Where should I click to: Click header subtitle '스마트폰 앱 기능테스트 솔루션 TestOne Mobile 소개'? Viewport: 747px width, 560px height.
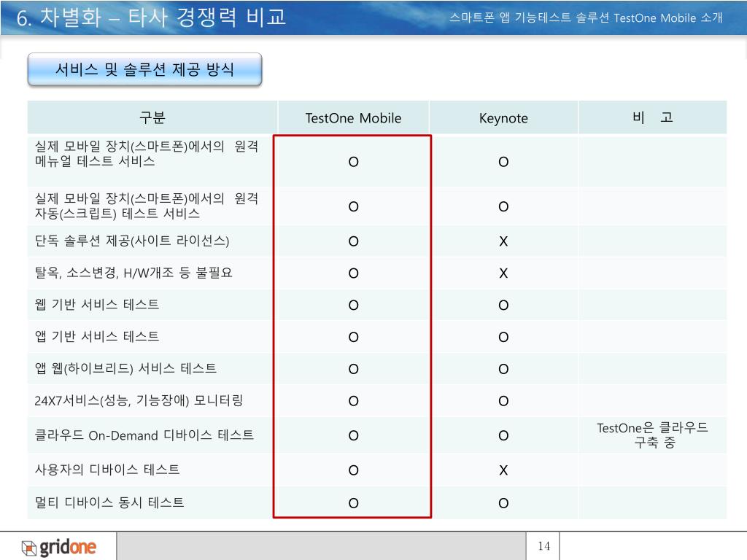[x=586, y=18]
